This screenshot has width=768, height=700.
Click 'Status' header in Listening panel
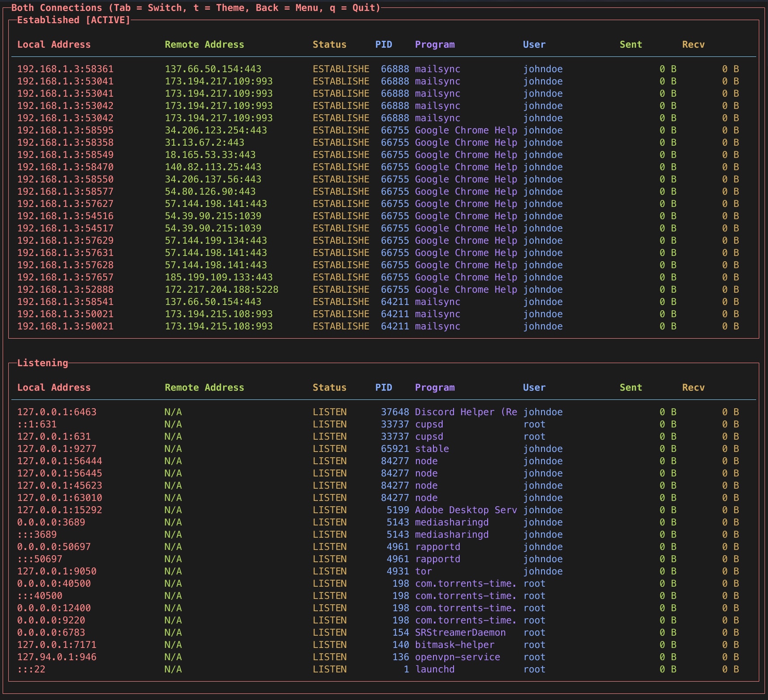tap(329, 388)
